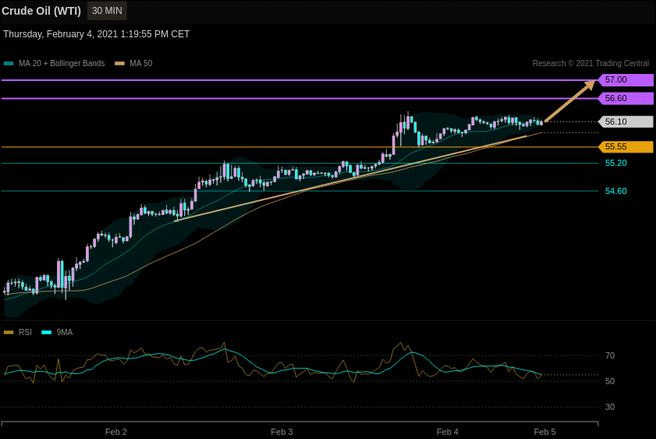Click the 55.20 support level value
Screen dimensions: 656x439
616,163
